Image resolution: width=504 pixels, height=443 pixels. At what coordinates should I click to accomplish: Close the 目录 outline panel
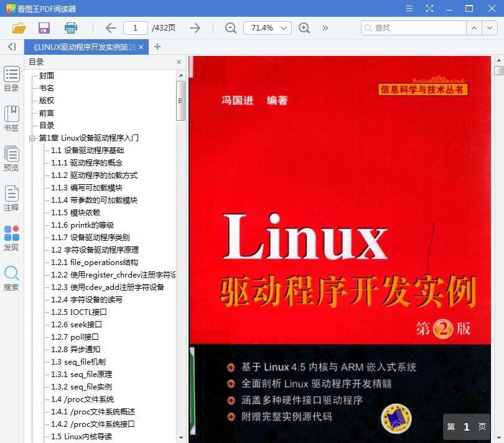pos(179,62)
